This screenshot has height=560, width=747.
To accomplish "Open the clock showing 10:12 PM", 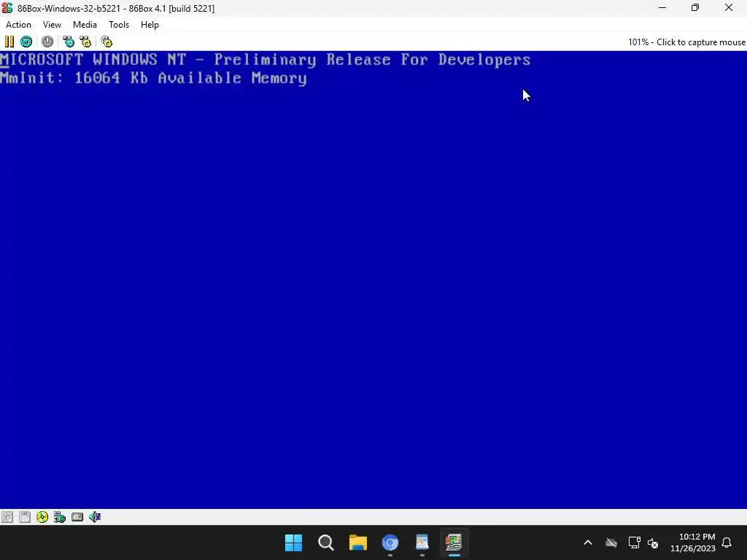I will pos(693,542).
